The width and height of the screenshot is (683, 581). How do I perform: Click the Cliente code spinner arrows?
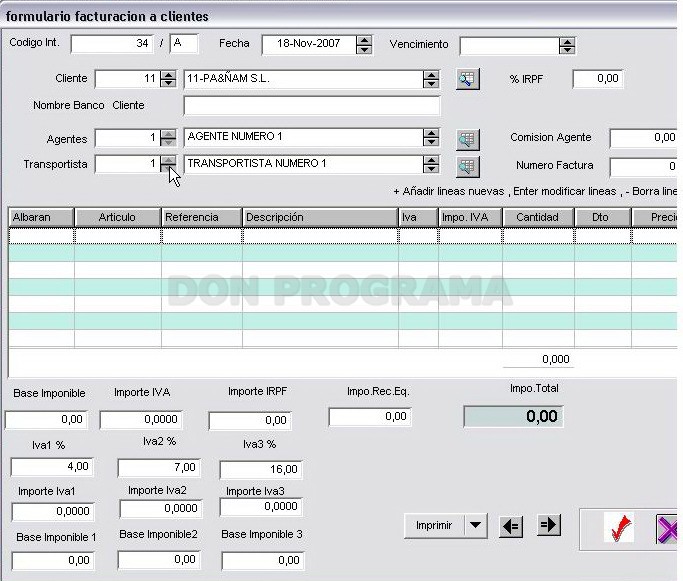(x=168, y=79)
